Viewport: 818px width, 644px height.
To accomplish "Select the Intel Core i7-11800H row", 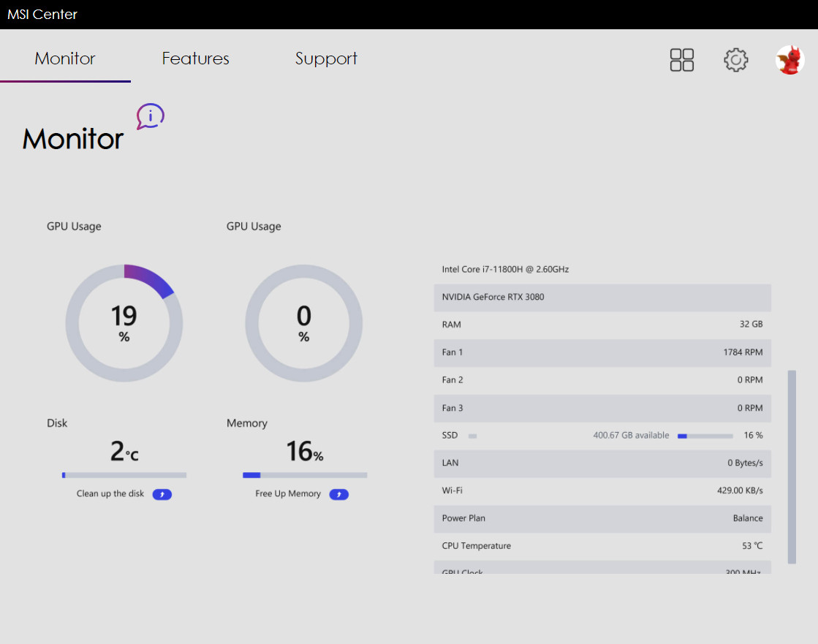I will tap(602, 269).
